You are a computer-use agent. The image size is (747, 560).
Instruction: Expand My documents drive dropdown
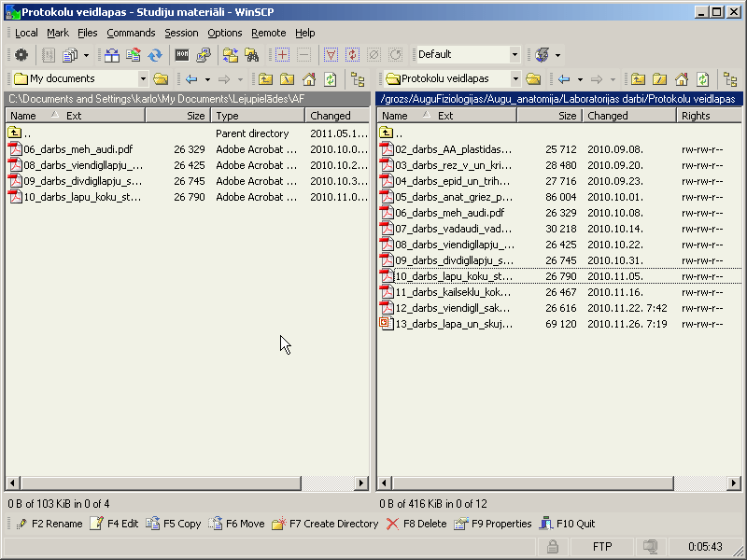(143, 79)
